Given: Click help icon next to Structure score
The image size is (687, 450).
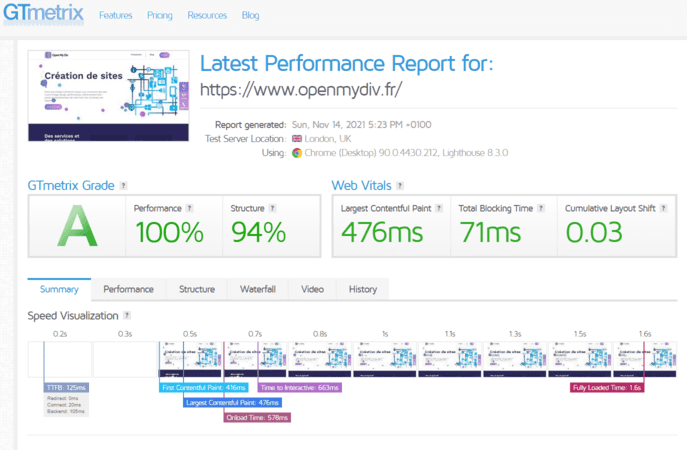Looking at the screenshot, I should pyautogui.click(x=273, y=208).
